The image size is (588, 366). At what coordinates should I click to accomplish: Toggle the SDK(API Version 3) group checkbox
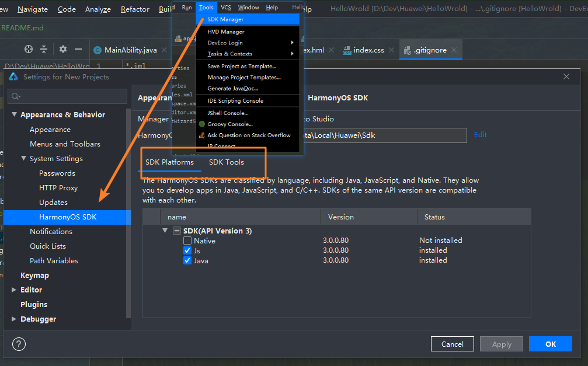(177, 231)
